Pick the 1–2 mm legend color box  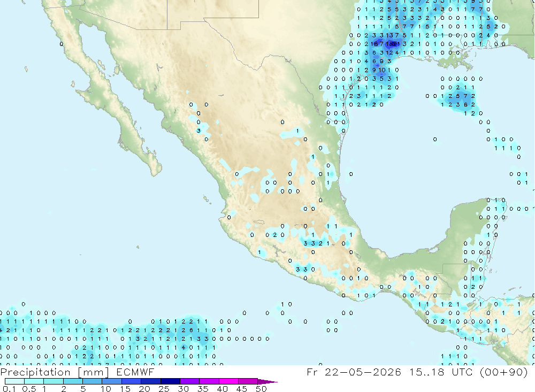(x=53, y=381)
